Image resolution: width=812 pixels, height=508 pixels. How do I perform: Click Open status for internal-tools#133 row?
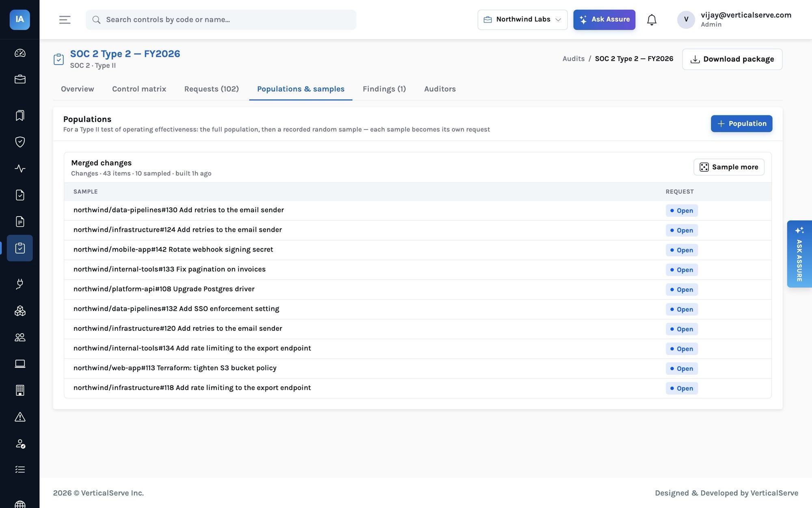pos(682,270)
